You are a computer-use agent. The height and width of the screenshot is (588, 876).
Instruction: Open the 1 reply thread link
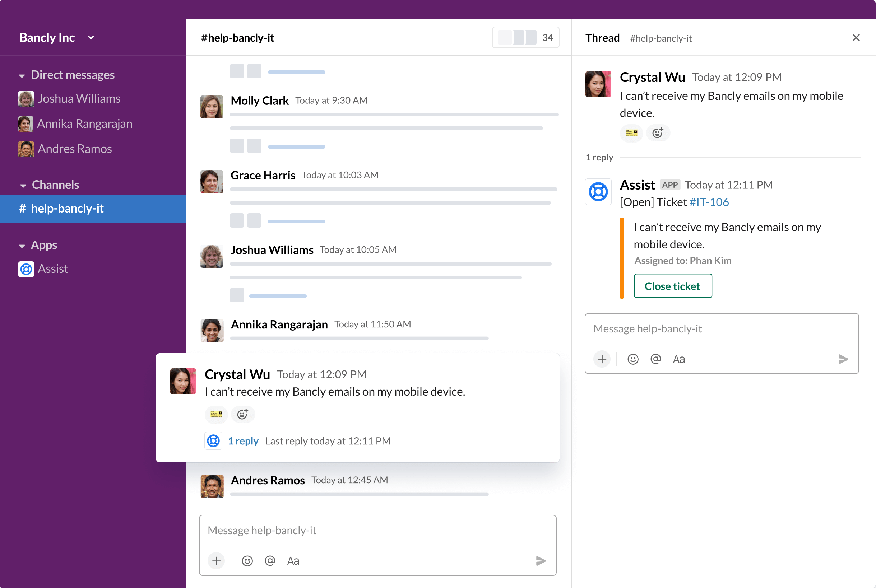coord(243,441)
